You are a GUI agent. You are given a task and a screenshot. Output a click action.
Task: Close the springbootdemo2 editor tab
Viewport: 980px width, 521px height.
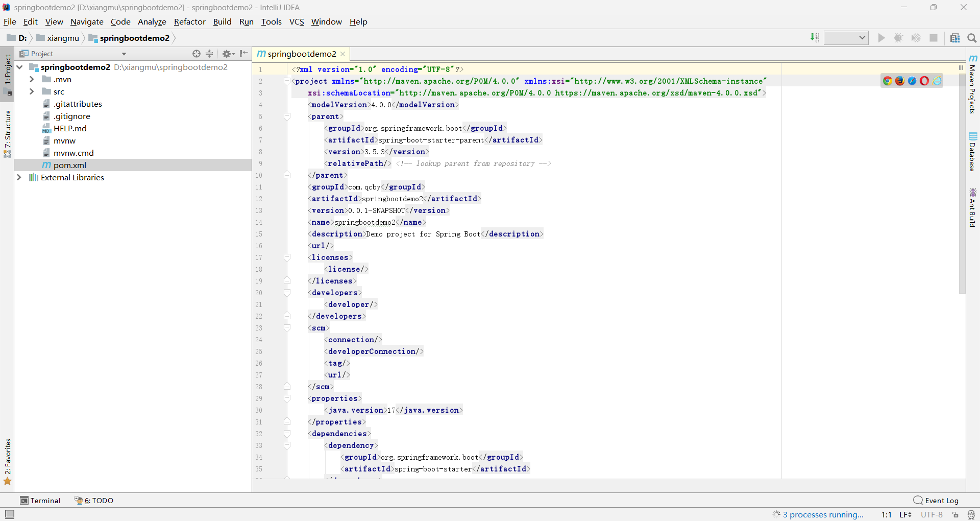pyautogui.click(x=343, y=54)
